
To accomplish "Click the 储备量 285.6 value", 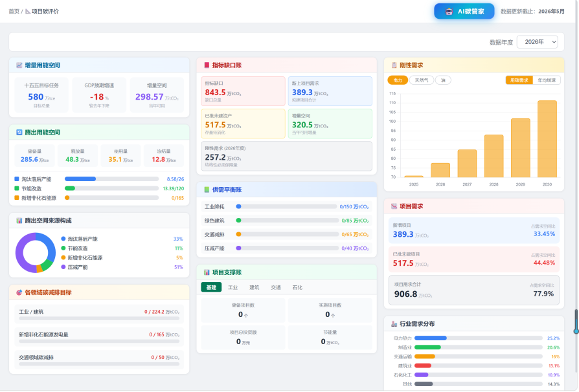I will click(x=29, y=159).
